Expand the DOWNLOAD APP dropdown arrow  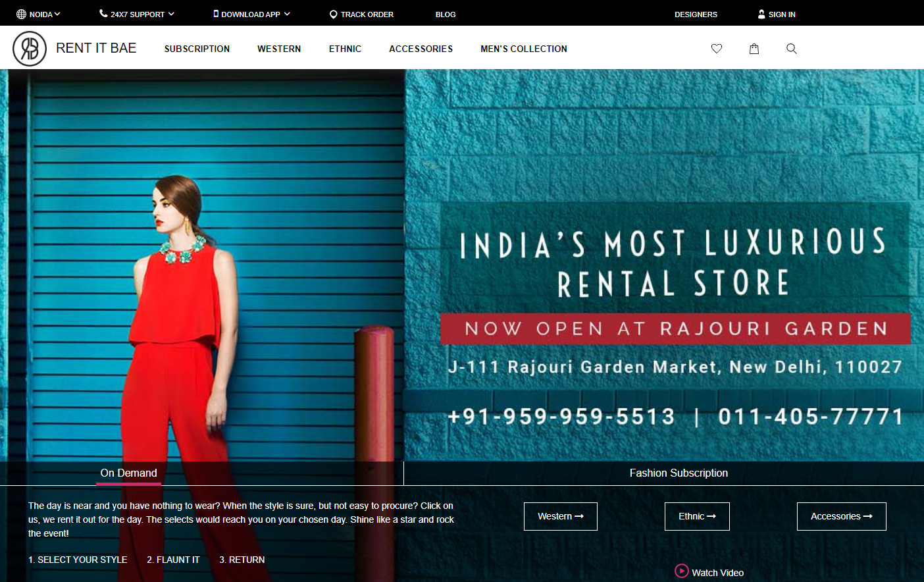tap(287, 14)
